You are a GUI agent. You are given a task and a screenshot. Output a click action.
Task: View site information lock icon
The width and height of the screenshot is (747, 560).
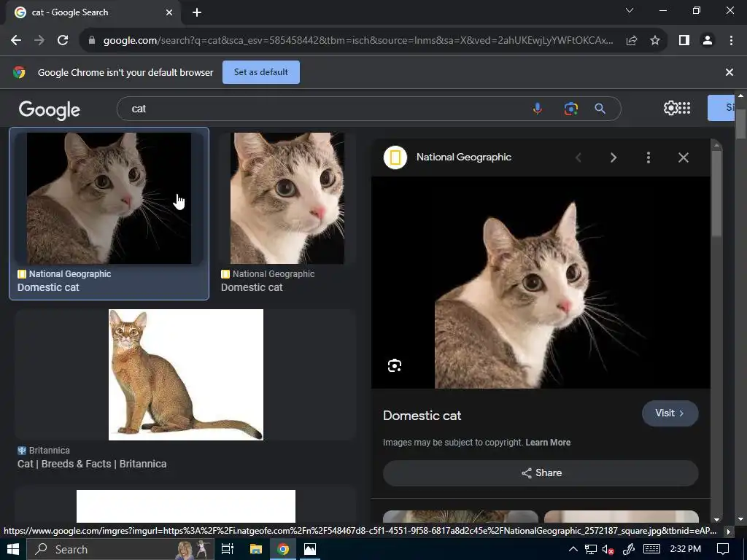[92, 41]
